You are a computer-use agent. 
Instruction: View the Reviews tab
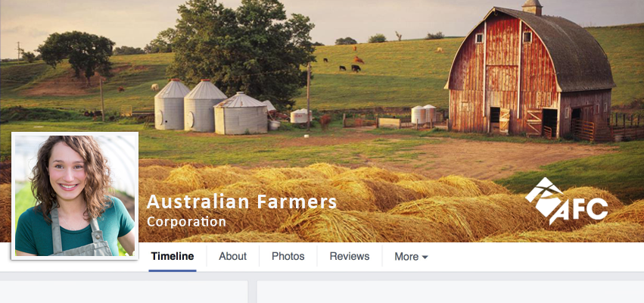pos(350,257)
